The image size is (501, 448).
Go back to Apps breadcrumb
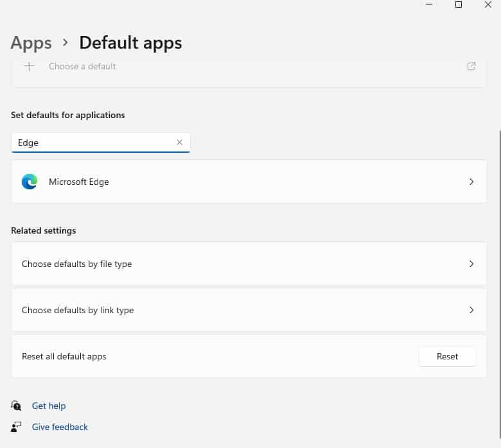[31, 43]
